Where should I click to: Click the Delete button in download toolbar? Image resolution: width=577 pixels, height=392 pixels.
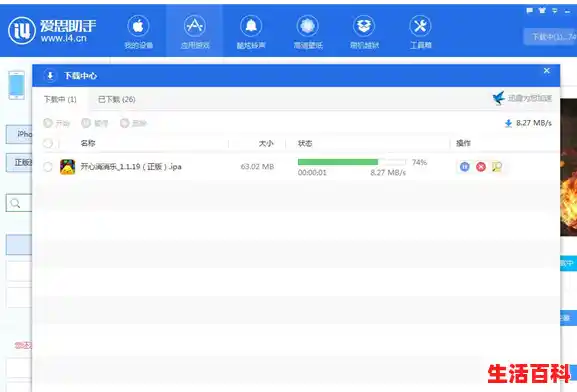pos(134,123)
